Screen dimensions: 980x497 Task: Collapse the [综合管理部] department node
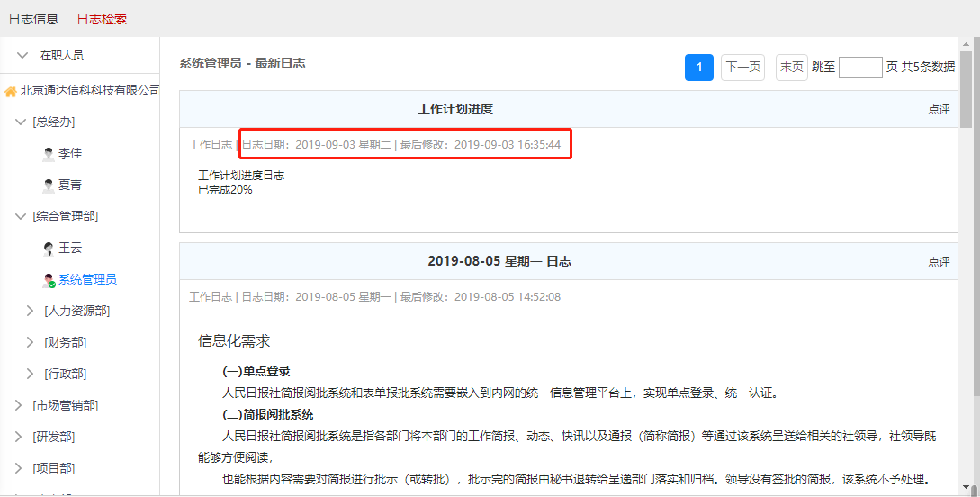click(21, 217)
